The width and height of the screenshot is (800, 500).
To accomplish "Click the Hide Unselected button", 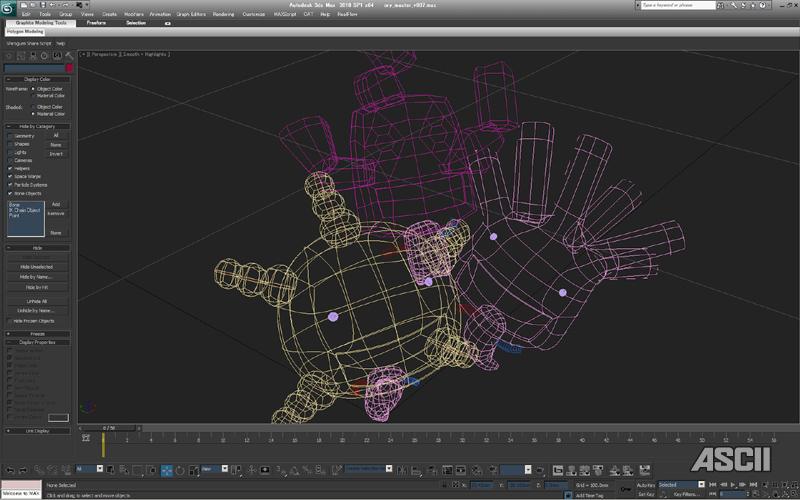I will click(x=37, y=267).
